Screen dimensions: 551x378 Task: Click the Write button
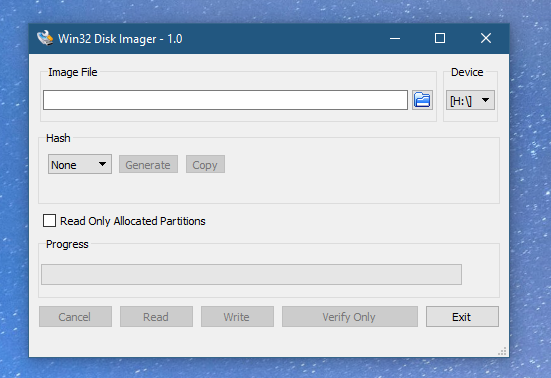click(x=237, y=317)
